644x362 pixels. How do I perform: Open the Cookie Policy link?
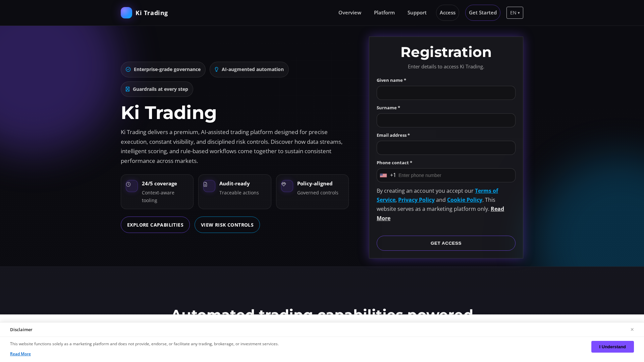point(465,200)
